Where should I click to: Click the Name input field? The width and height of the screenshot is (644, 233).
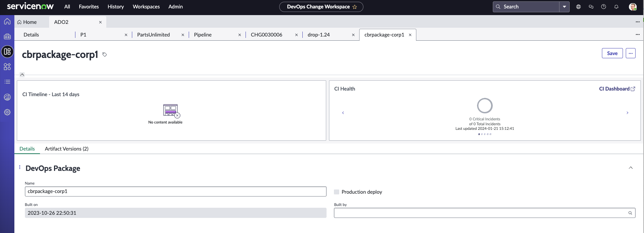[176, 192]
